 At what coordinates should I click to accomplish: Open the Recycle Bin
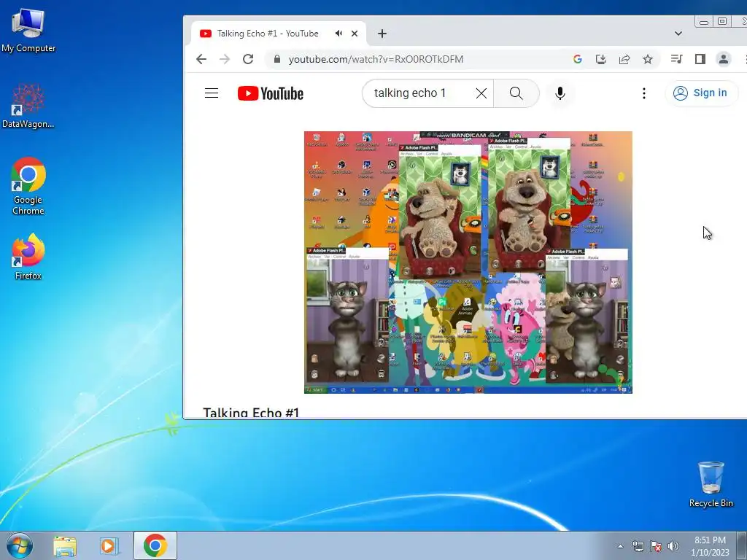711,484
